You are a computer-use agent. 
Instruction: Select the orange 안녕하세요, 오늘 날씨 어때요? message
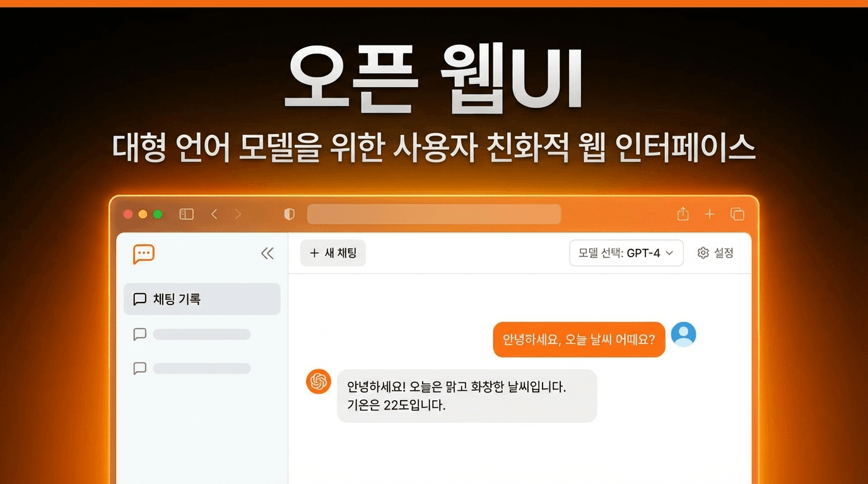[578, 340]
